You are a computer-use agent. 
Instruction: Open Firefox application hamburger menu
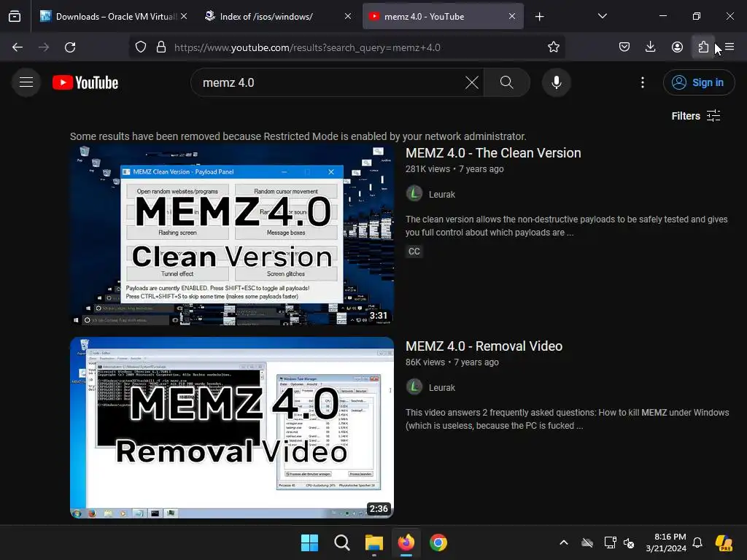pyautogui.click(x=729, y=47)
